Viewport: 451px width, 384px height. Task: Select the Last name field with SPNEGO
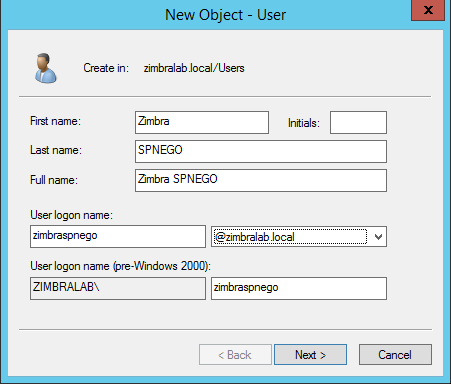[x=261, y=151]
